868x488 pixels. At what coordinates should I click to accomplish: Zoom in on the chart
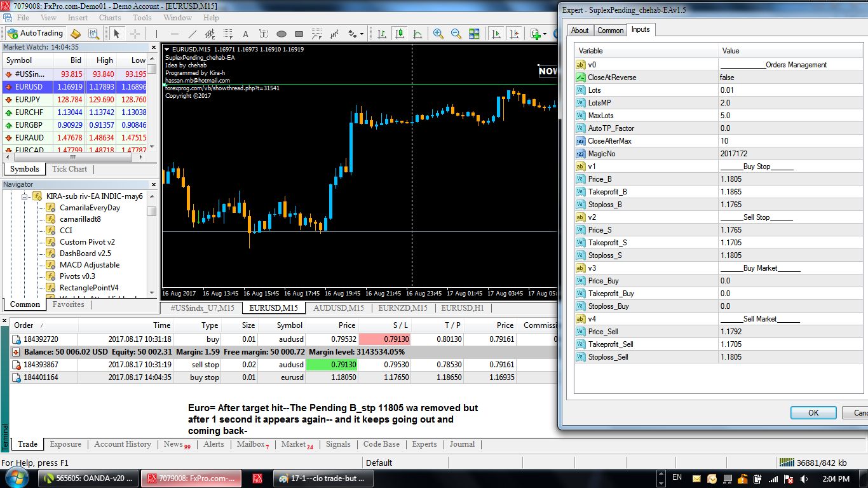438,34
